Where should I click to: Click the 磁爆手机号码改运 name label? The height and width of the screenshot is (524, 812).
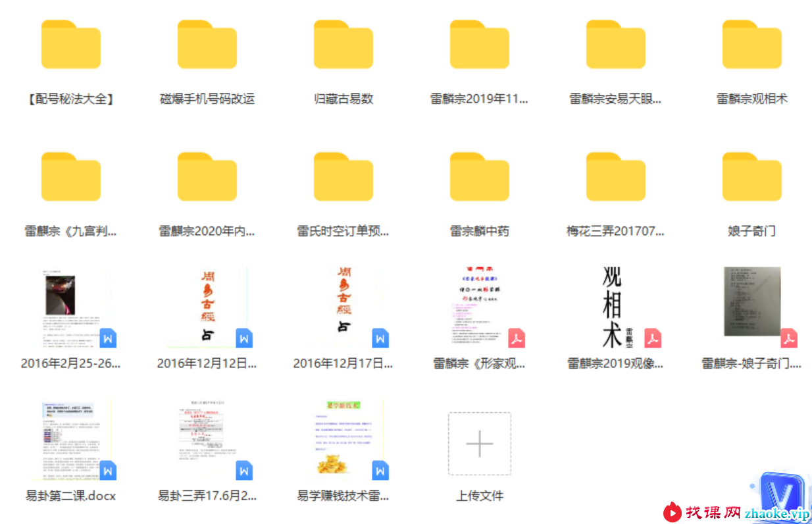pos(207,99)
